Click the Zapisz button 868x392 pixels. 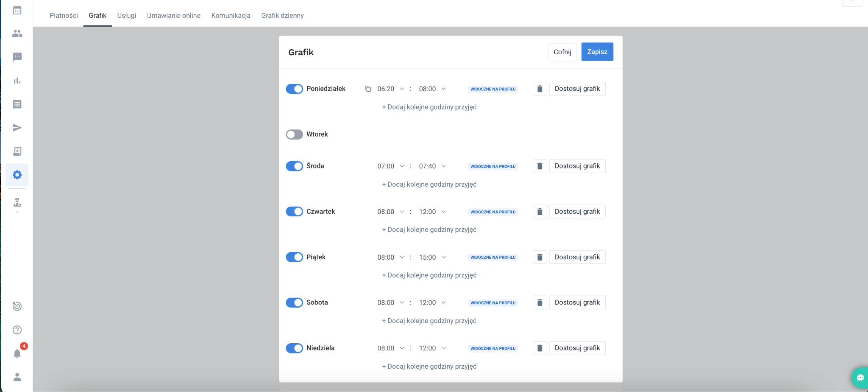pyautogui.click(x=597, y=52)
